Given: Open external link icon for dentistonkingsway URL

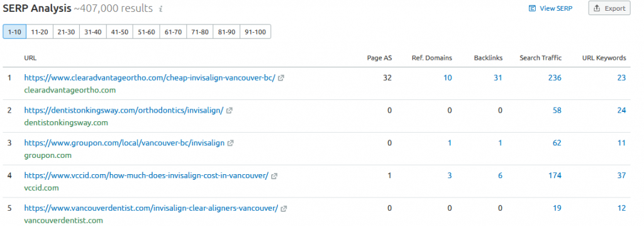Looking at the screenshot, I should [x=229, y=111].
